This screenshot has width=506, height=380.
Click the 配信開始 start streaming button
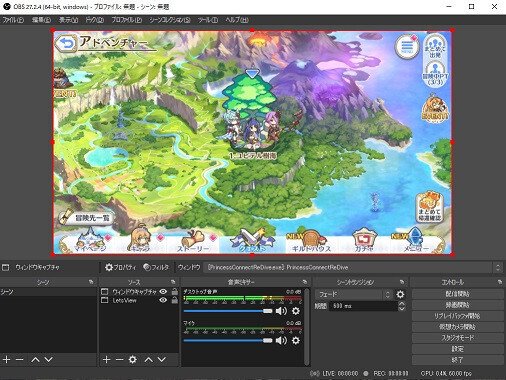[x=458, y=294]
